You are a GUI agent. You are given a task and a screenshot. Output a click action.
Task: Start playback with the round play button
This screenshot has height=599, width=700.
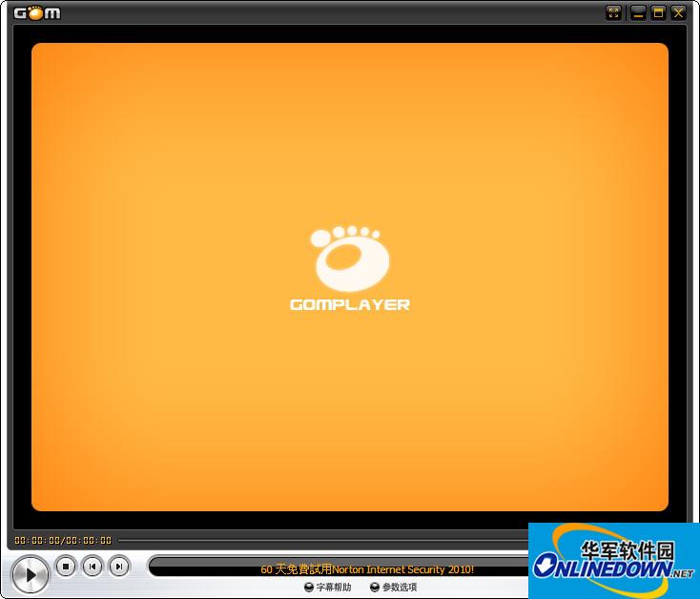click(31, 575)
